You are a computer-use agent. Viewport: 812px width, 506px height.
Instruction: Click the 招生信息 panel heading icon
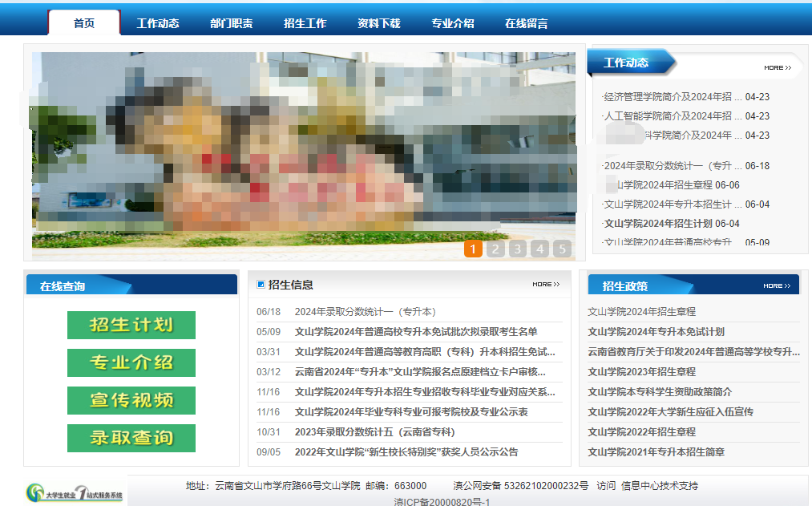[x=261, y=285]
